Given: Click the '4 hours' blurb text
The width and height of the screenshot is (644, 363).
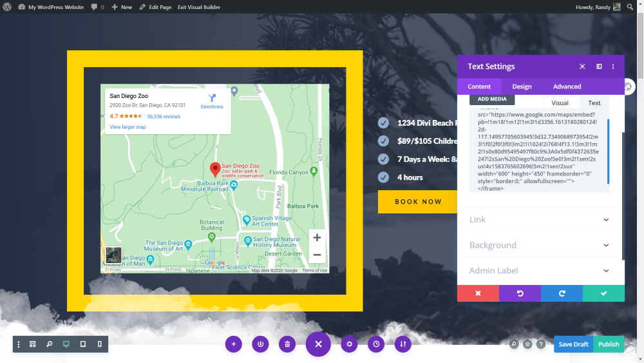Looking at the screenshot, I should tap(410, 177).
